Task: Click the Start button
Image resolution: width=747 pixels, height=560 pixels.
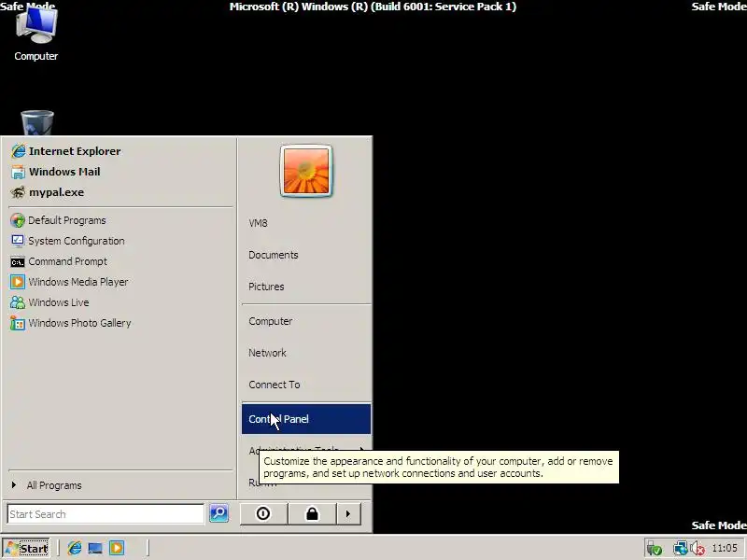Action: (26, 548)
